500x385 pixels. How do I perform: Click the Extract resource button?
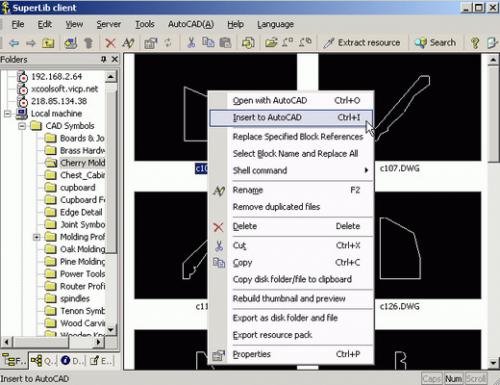tap(361, 43)
